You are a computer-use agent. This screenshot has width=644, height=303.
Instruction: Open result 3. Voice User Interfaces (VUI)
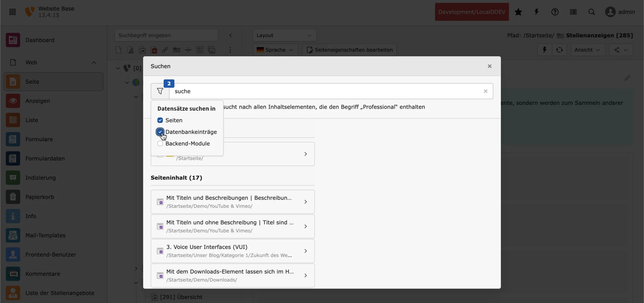233,251
